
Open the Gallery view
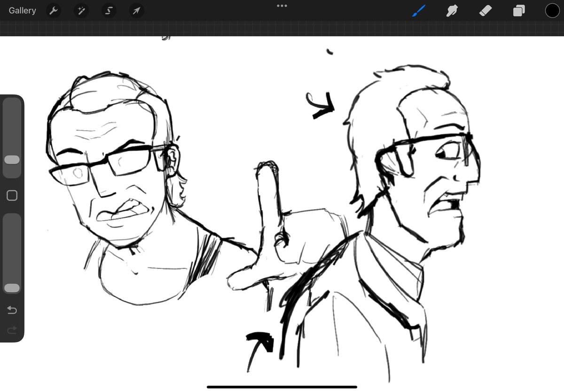(22, 10)
